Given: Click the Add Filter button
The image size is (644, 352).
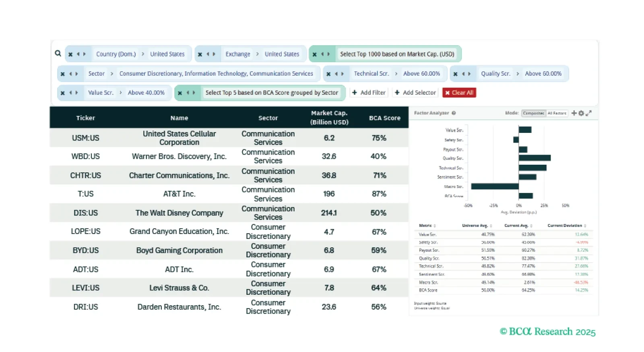Looking at the screenshot, I should [369, 93].
